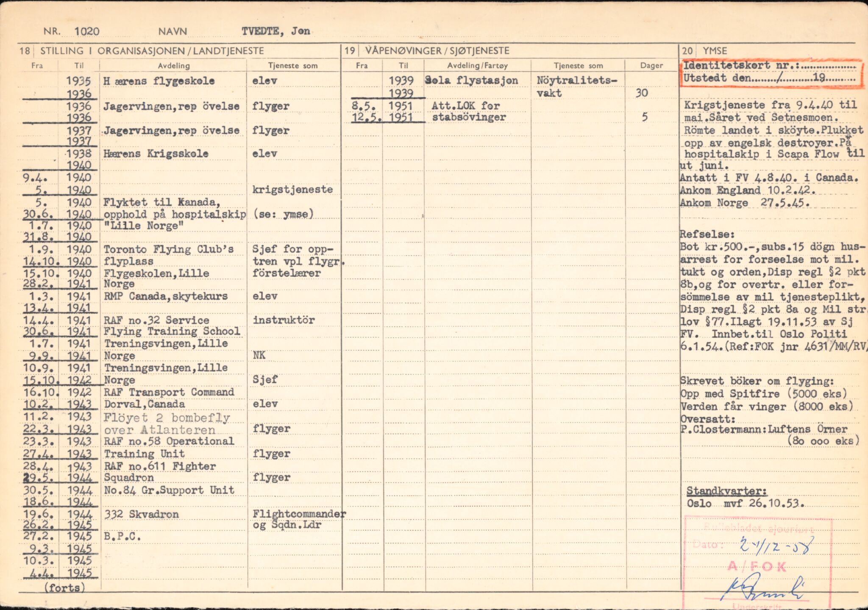Viewport: 868px width, 610px height.
Task: Click Att.LOK for line
Action: pos(466,106)
